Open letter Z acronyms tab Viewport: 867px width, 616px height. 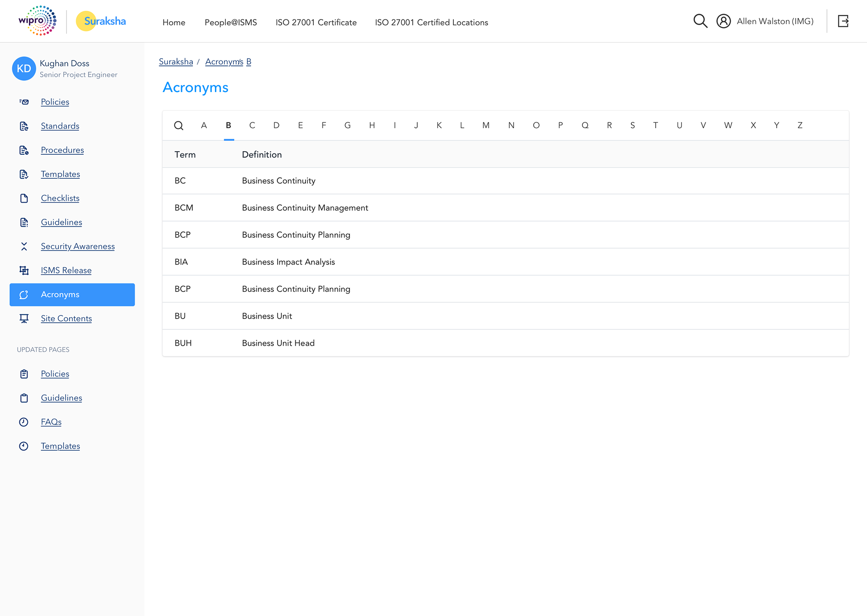[800, 125]
